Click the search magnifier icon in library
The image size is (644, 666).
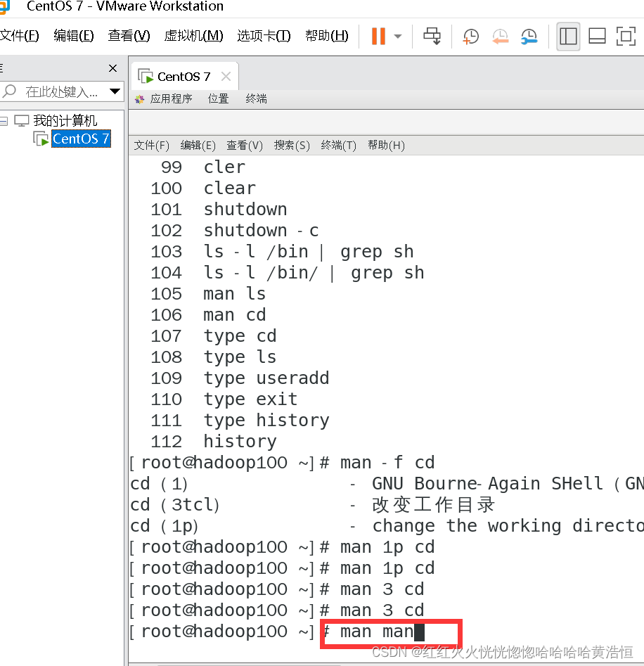click(x=9, y=91)
